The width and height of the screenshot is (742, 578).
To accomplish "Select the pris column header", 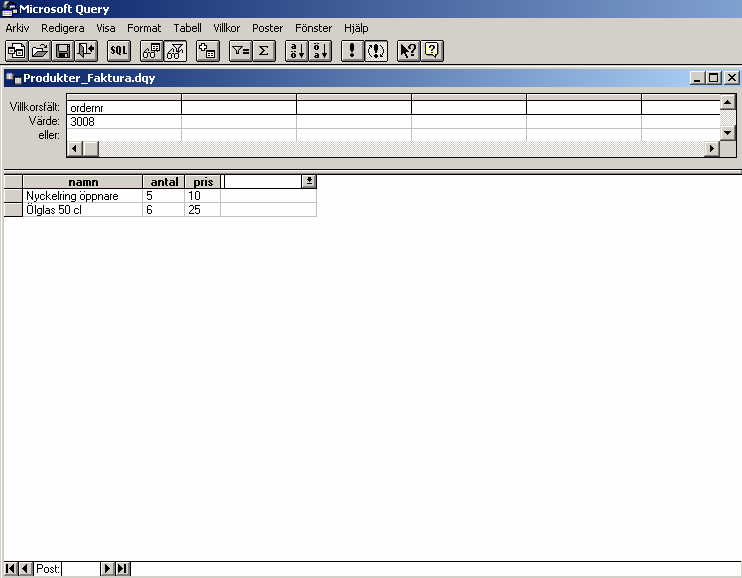I will coord(203,182).
